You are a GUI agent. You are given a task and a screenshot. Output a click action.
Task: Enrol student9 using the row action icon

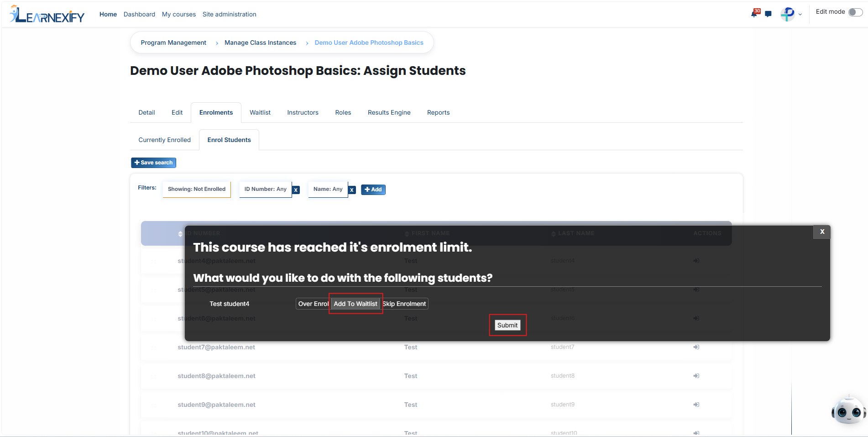696,405
